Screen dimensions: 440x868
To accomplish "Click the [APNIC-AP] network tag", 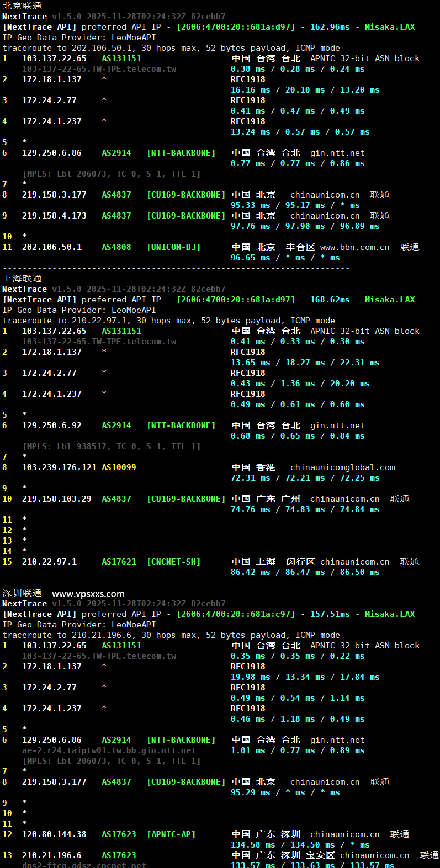I will (171, 834).
